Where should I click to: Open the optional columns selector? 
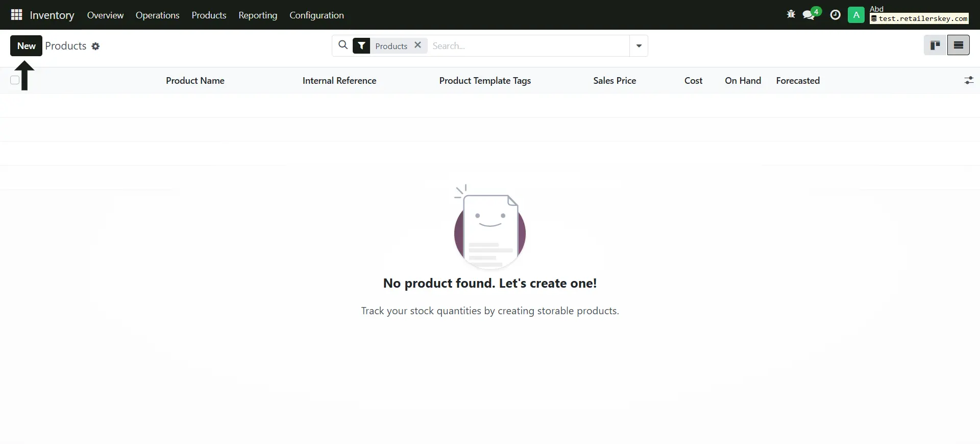coord(968,81)
